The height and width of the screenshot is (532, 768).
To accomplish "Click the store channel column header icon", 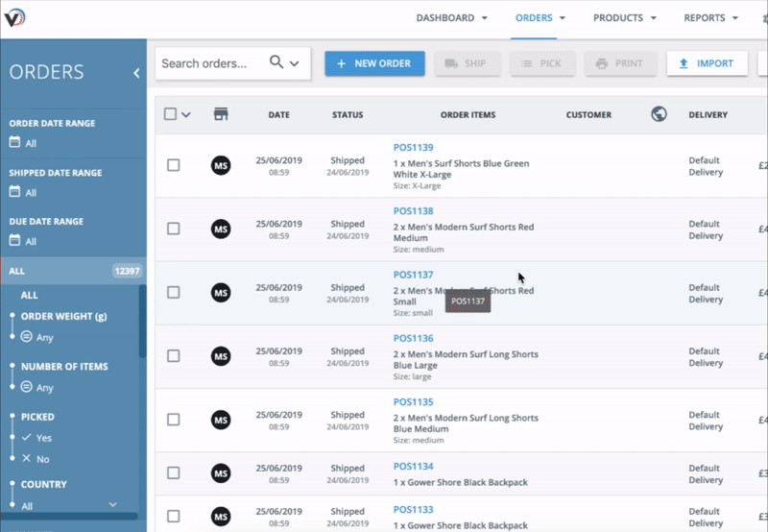I will (221, 114).
